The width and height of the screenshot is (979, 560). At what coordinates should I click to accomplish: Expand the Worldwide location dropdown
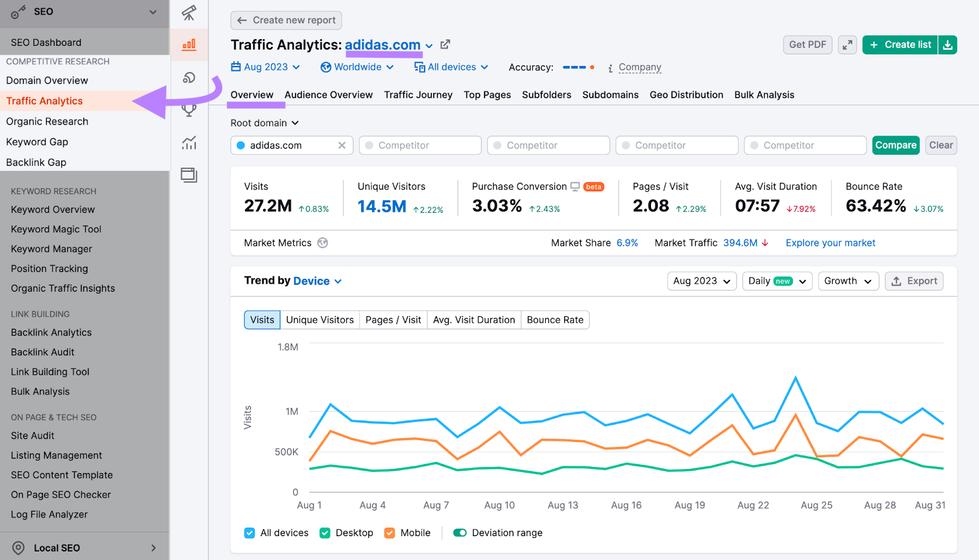click(x=357, y=67)
